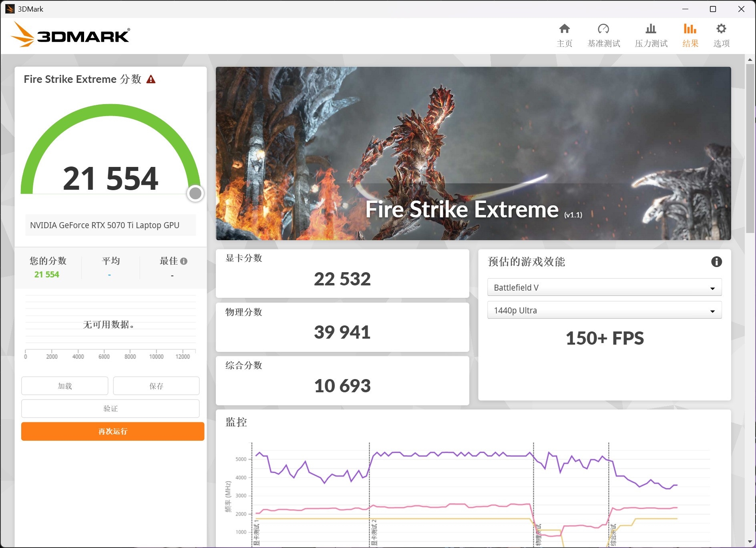Open the Benchmarks (基准测试) gauge icon
This screenshot has height=548, width=756.
(x=603, y=29)
